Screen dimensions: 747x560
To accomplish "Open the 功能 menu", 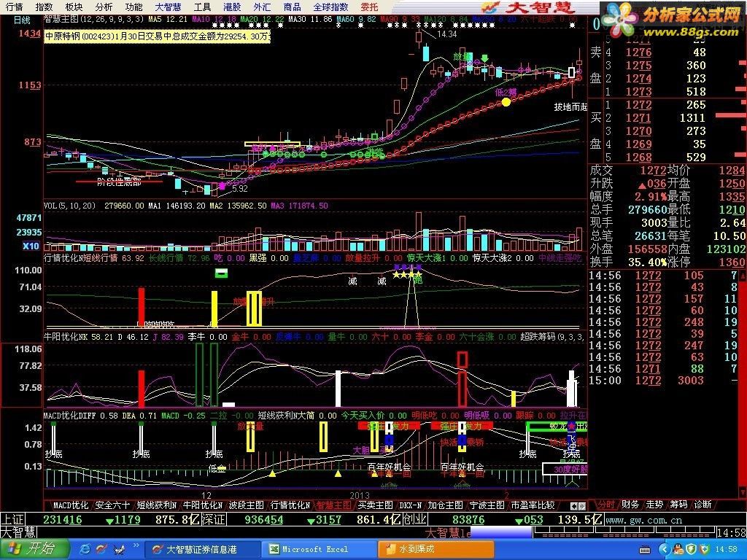I will (x=134, y=7).
